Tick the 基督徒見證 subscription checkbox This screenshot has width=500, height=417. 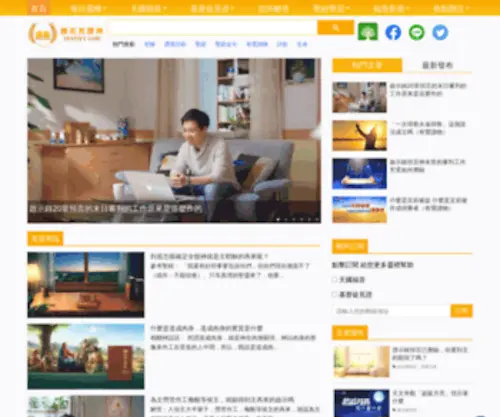pyautogui.click(x=334, y=294)
